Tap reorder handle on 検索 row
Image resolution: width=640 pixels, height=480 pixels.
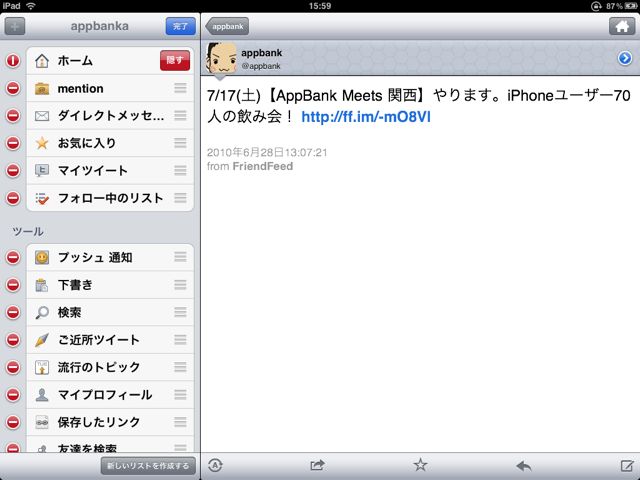tap(180, 313)
